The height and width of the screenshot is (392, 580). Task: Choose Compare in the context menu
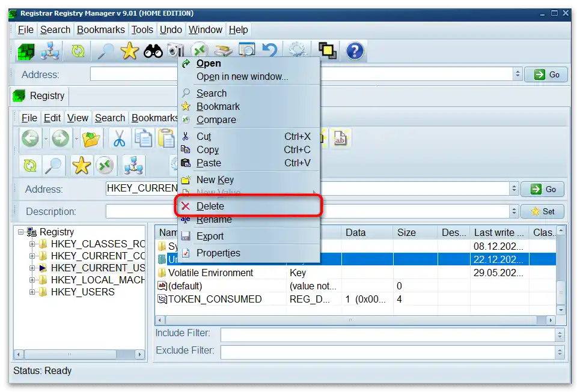pyautogui.click(x=249, y=119)
